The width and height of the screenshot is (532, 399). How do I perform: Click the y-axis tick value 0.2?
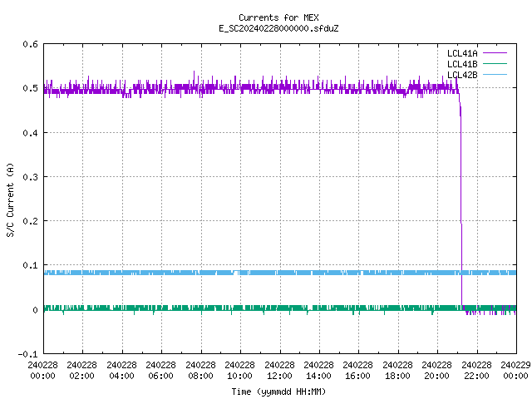(x=30, y=221)
